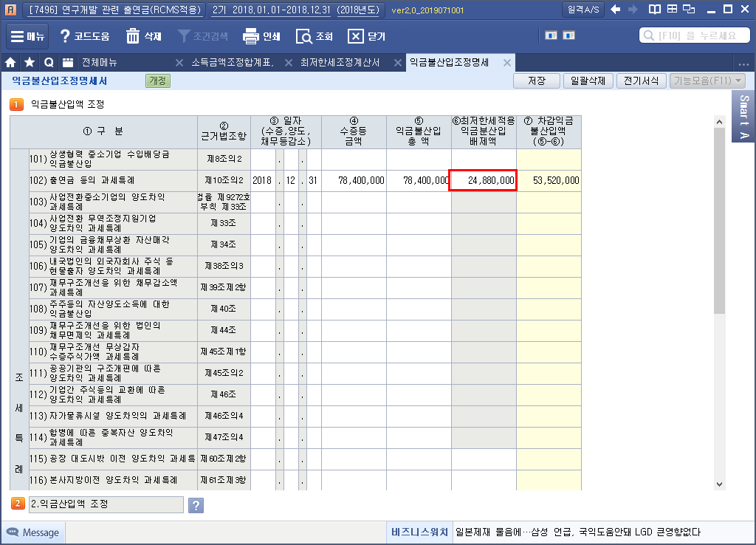Click the second blue panel layout icon
Screen dimensions: 756x545
pos(569,35)
